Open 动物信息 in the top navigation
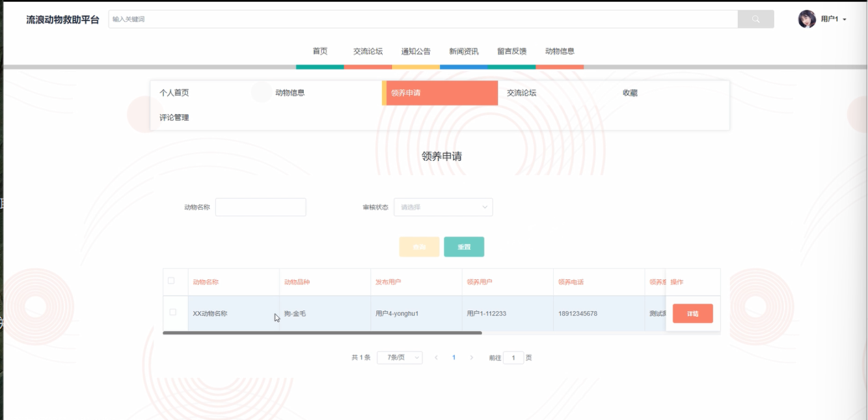 [560, 51]
